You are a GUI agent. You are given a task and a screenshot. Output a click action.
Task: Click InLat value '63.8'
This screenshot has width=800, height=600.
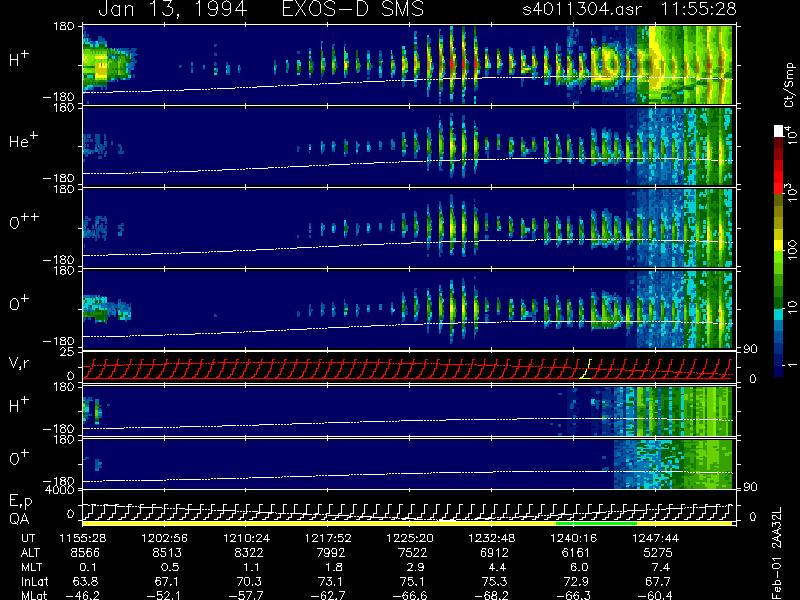click(x=85, y=581)
